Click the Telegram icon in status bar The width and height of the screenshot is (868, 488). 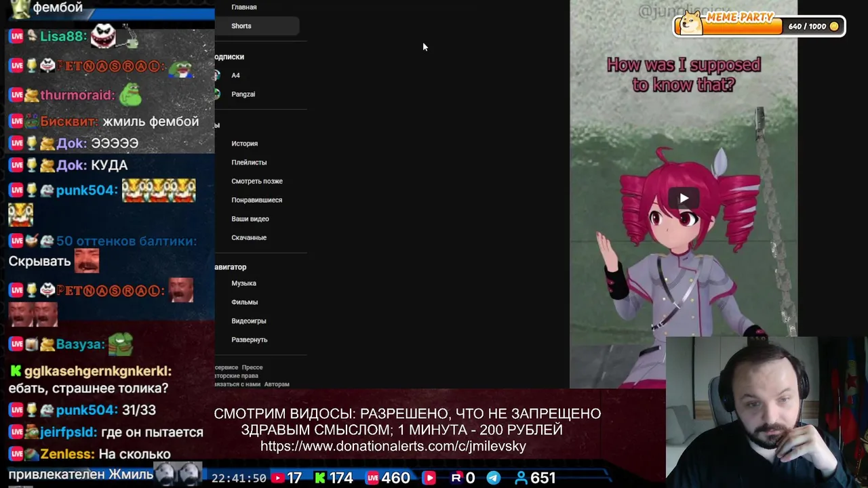[494, 478]
